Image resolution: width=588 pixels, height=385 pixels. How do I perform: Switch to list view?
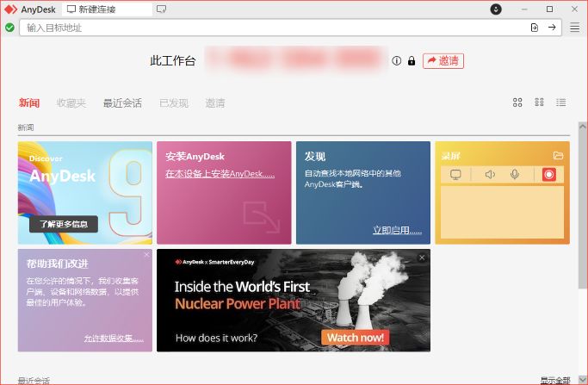click(x=561, y=102)
